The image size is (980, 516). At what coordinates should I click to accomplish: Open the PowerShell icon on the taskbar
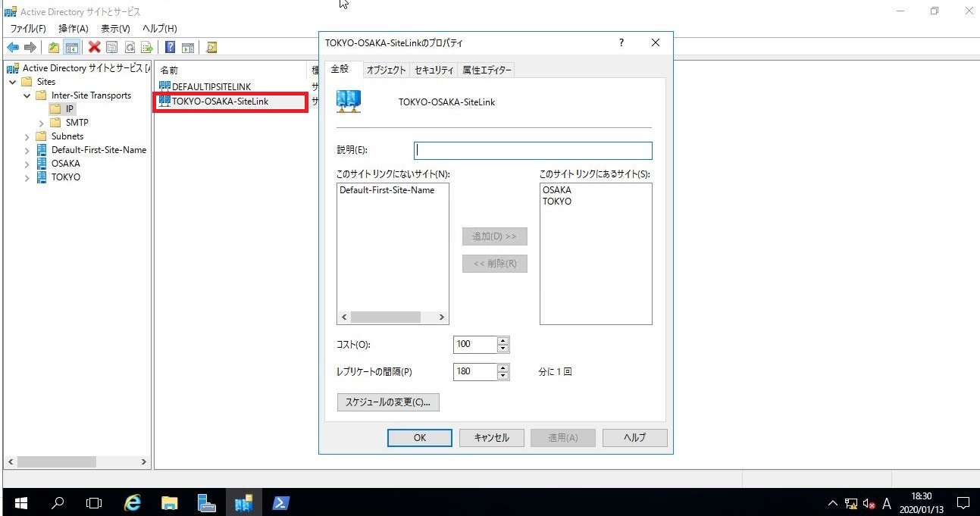pos(281,502)
